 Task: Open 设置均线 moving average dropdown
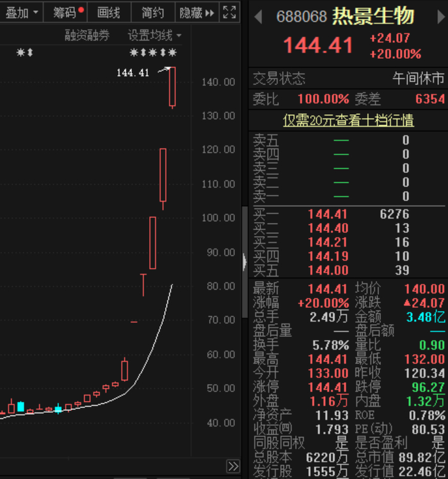coord(154,35)
